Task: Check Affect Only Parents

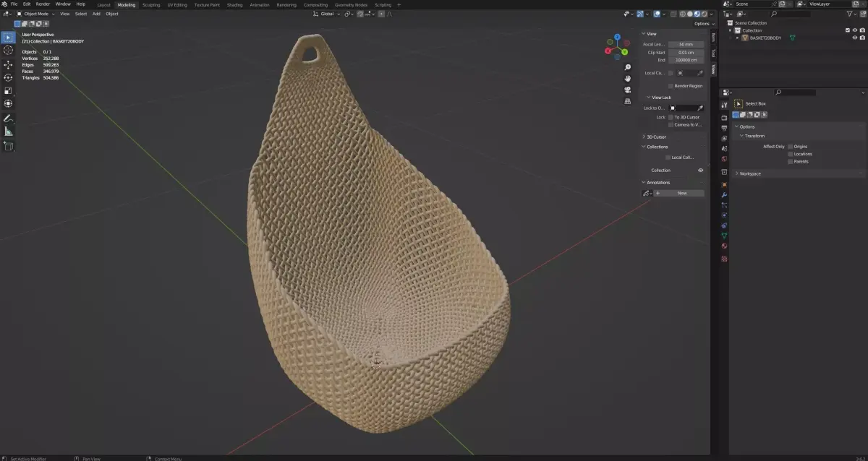Action: pos(791,161)
